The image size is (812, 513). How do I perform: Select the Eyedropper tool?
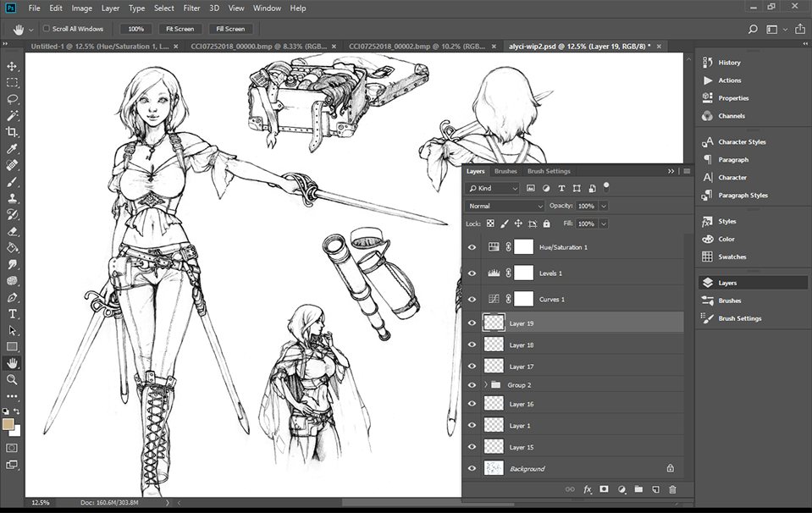coord(12,149)
